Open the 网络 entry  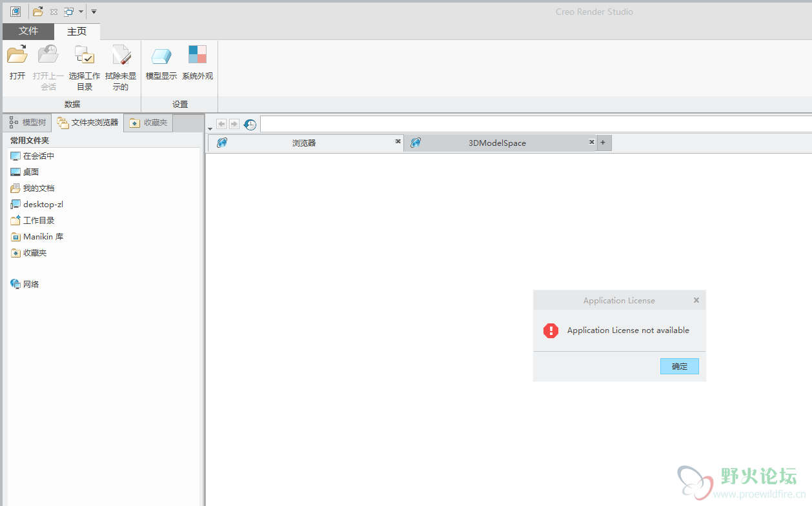(25, 284)
